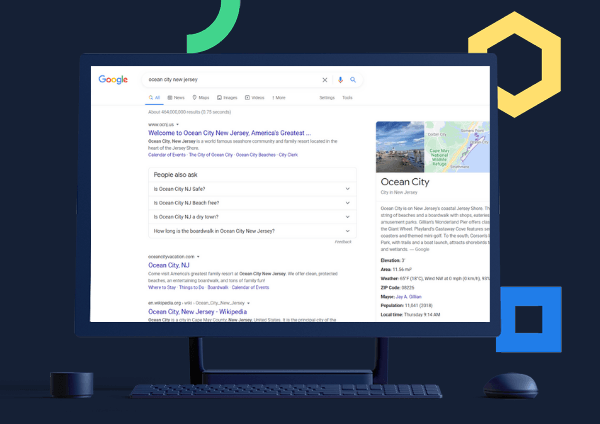The image size is (600, 424).
Task: Open the dropdown arrow beside oceancityvacation.com
Action: [x=198, y=256]
